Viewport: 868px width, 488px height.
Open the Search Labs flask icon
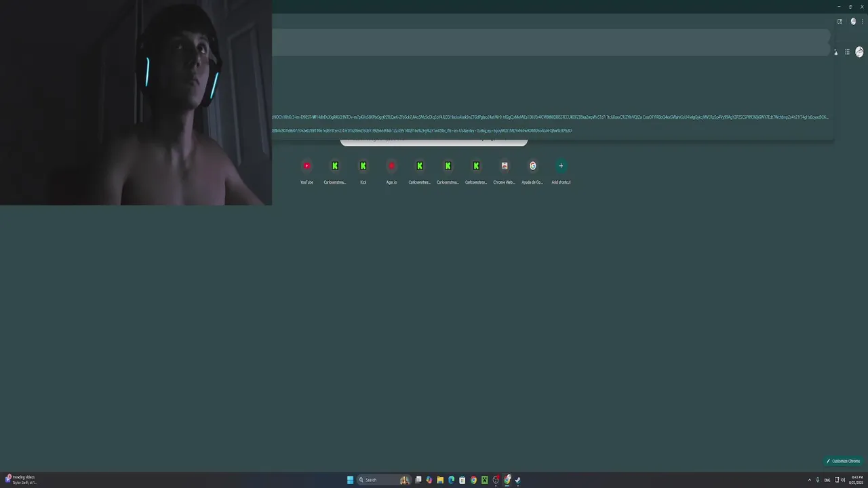pyautogui.click(x=835, y=52)
